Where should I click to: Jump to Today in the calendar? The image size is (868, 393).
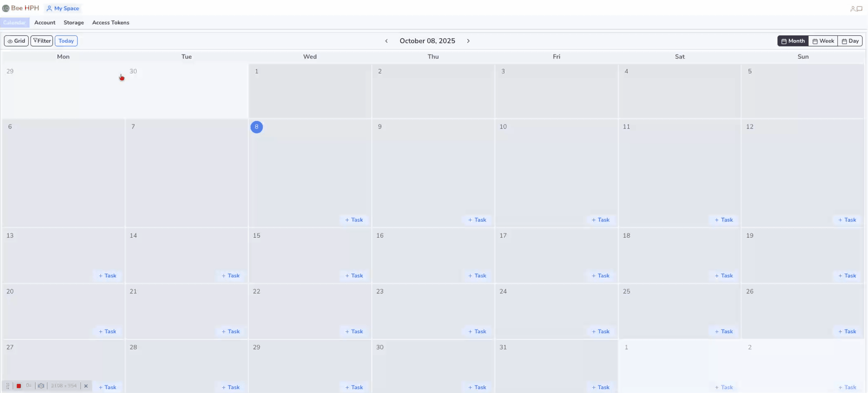tap(66, 41)
